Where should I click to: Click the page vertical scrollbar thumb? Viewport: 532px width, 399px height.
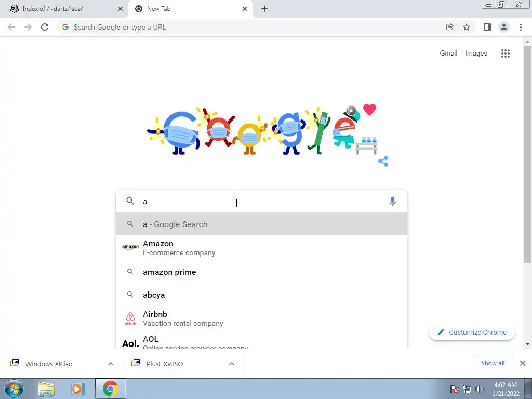tap(527, 154)
